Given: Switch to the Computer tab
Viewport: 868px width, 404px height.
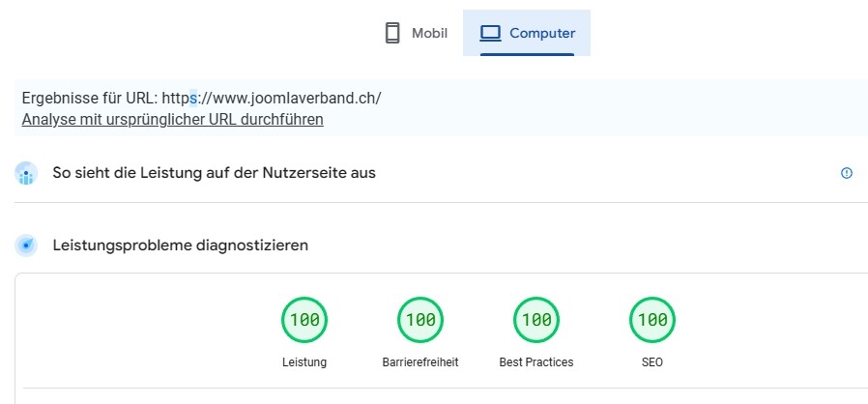Looking at the screenshot, I should coord(527,34).
